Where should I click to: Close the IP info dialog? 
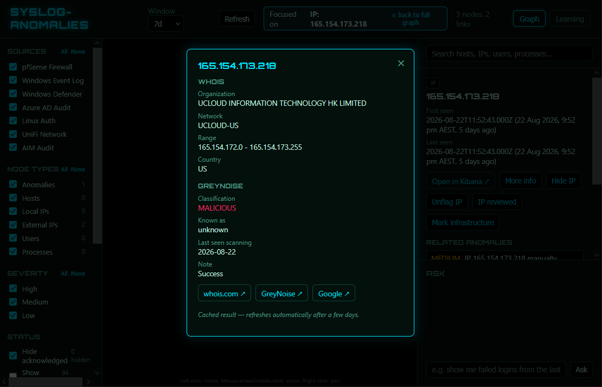tap(401, 63)
